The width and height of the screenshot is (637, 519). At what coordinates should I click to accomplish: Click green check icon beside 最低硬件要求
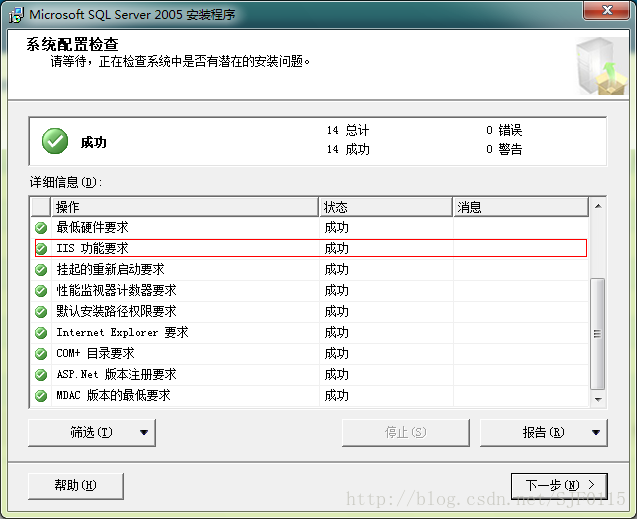(41, 228)
